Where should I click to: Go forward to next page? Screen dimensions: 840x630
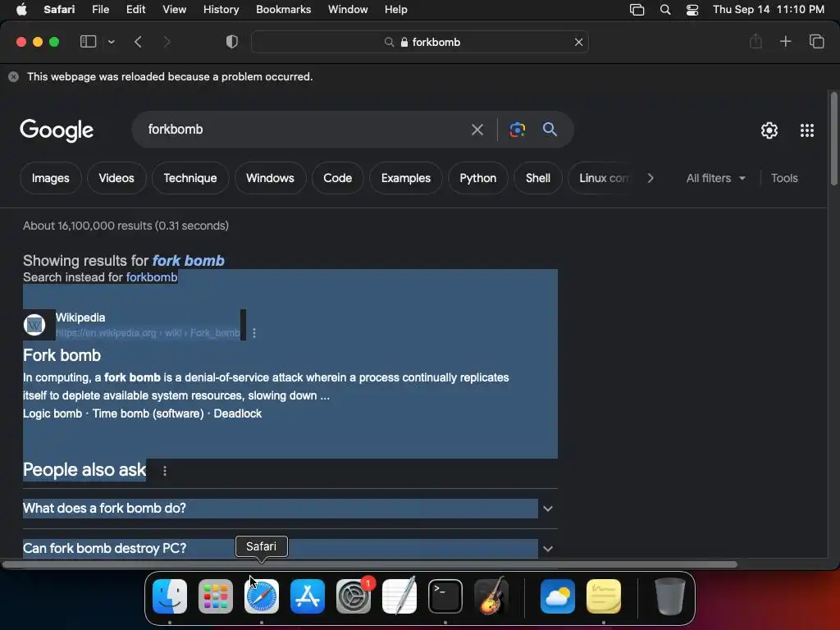click(167, 42)
